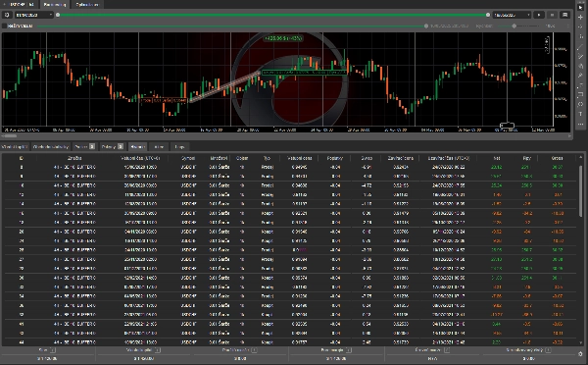Sort history by ID column header
This screenshot has height=365, width=588.
click(x=21, y=158)
